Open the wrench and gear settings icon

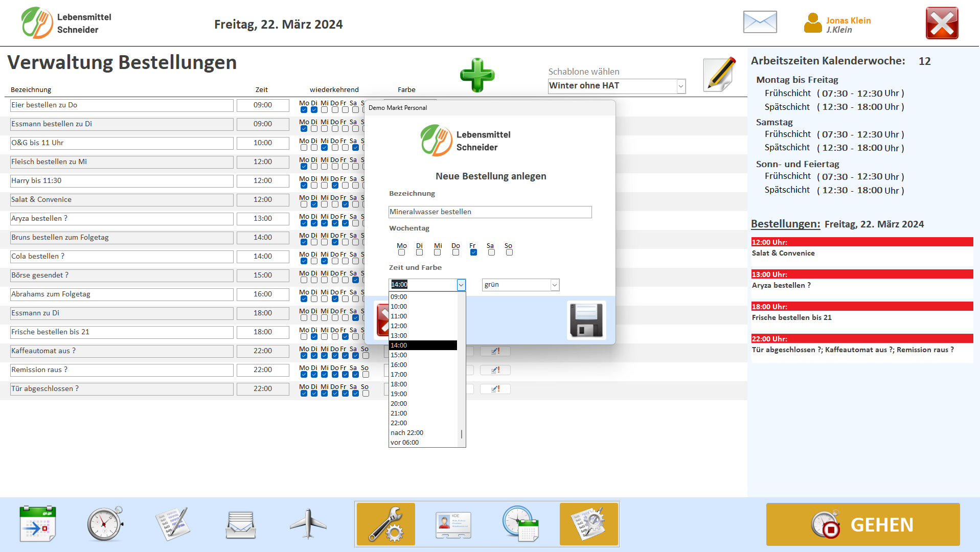pyautogui.click(x=385, y=524)
